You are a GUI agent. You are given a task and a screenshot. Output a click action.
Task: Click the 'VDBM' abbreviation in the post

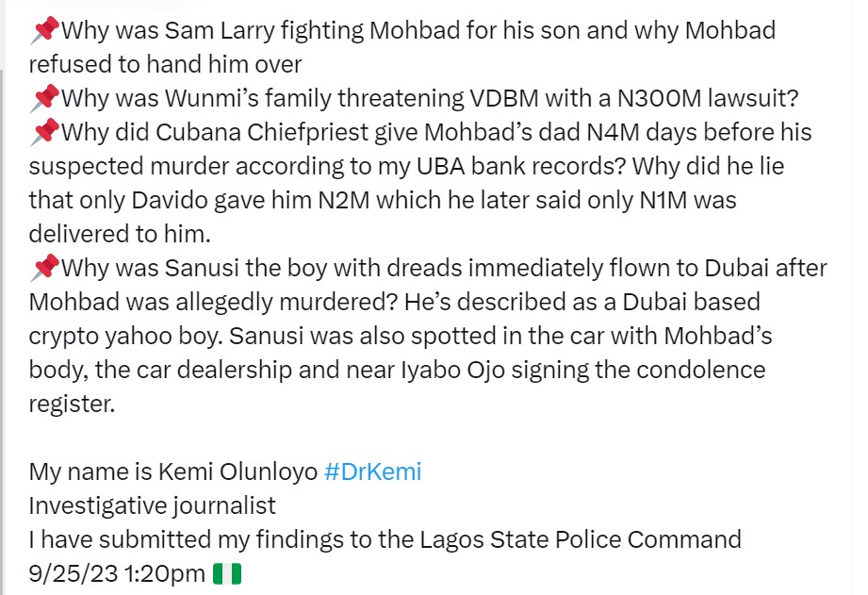504,98
